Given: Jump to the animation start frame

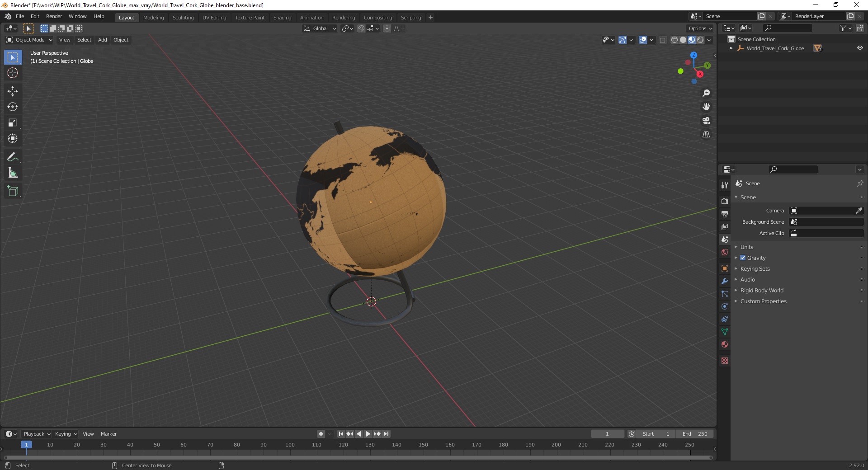Looking at the screenshot, I should [341, 434].
